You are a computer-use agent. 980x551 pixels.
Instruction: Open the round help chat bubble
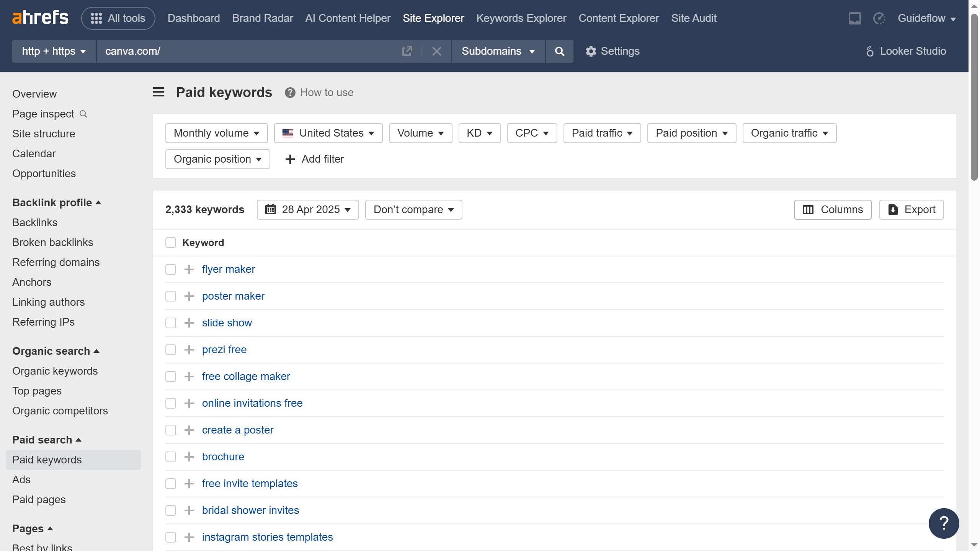(x=944, y=523)
